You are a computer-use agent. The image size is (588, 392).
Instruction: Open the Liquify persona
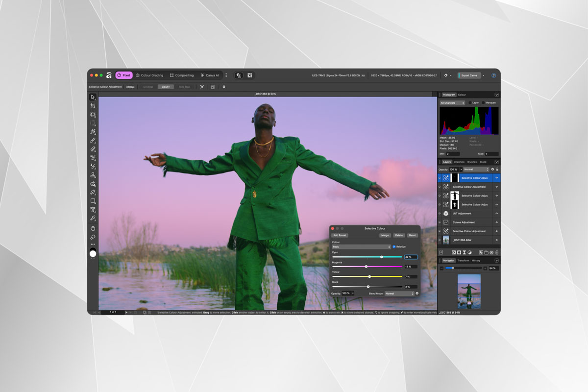166,87
